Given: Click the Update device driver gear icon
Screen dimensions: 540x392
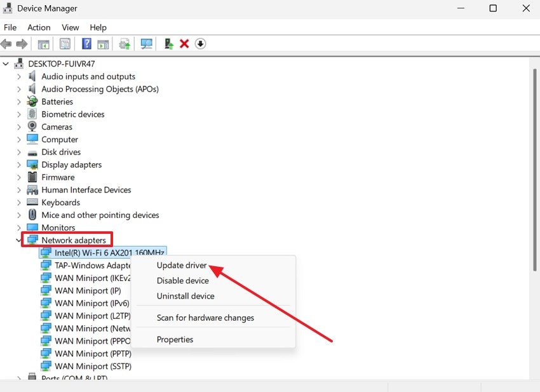Looking at the screenshot, I should click(125, 44).
